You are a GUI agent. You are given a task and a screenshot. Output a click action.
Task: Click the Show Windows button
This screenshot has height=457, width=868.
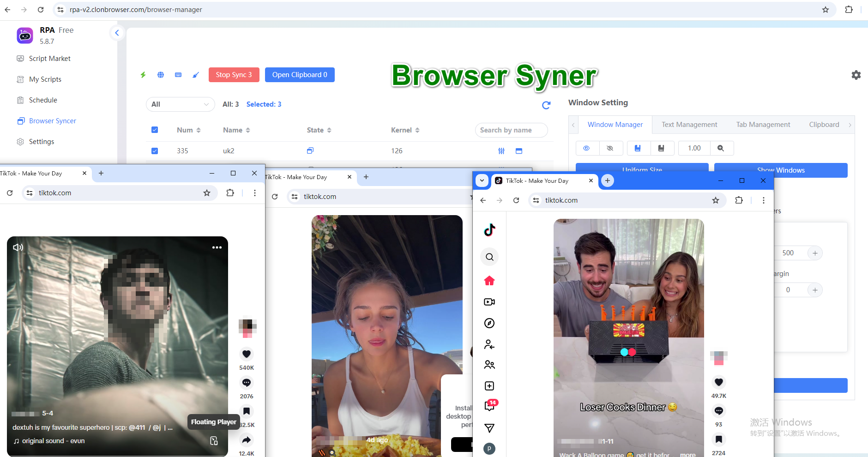pyautogui.click(x=781, y=170)
